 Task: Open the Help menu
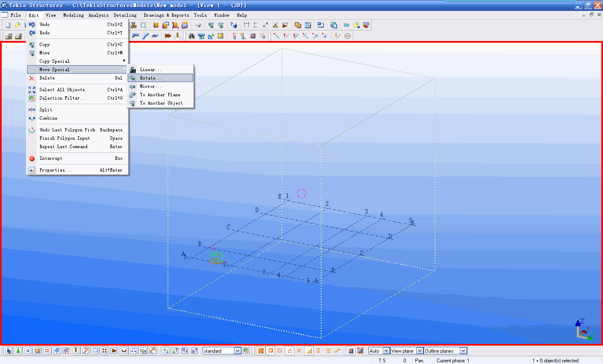click(242, 15)
